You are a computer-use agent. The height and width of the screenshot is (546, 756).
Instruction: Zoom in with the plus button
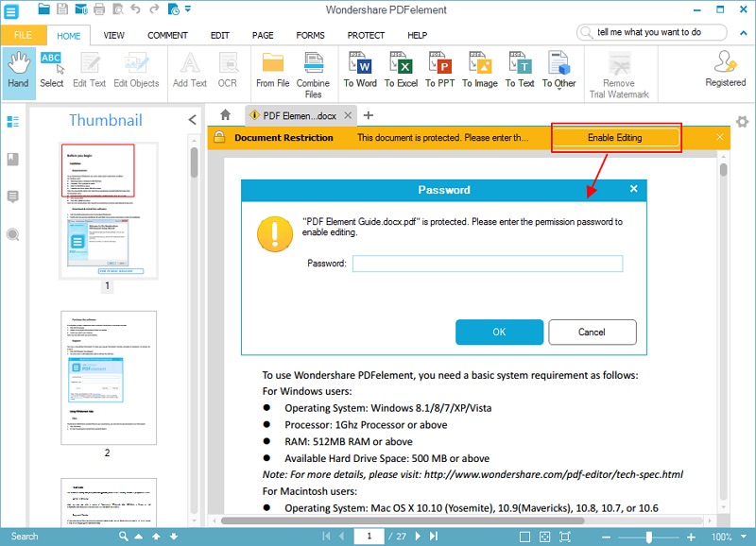[x=691, y=537]
